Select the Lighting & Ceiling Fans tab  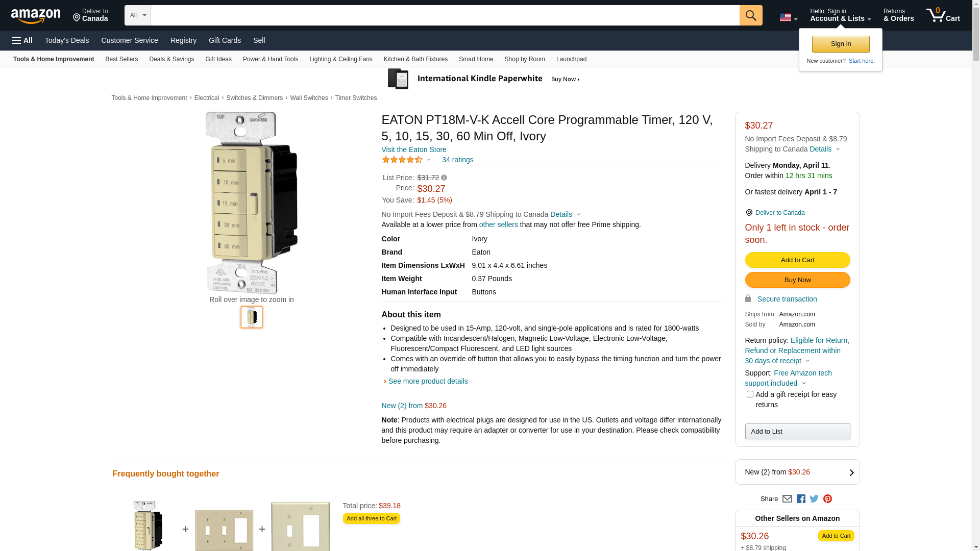(x=340, y=59)
